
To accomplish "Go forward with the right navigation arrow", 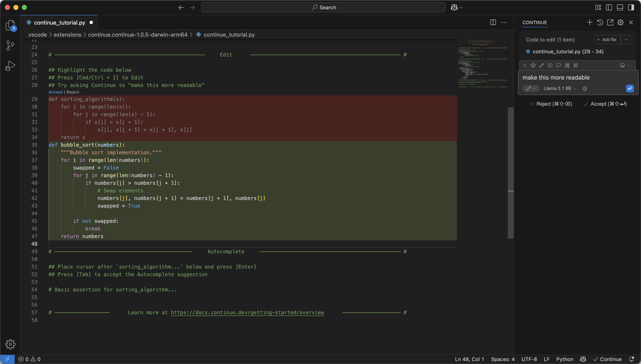I will (x=192, y=7).
